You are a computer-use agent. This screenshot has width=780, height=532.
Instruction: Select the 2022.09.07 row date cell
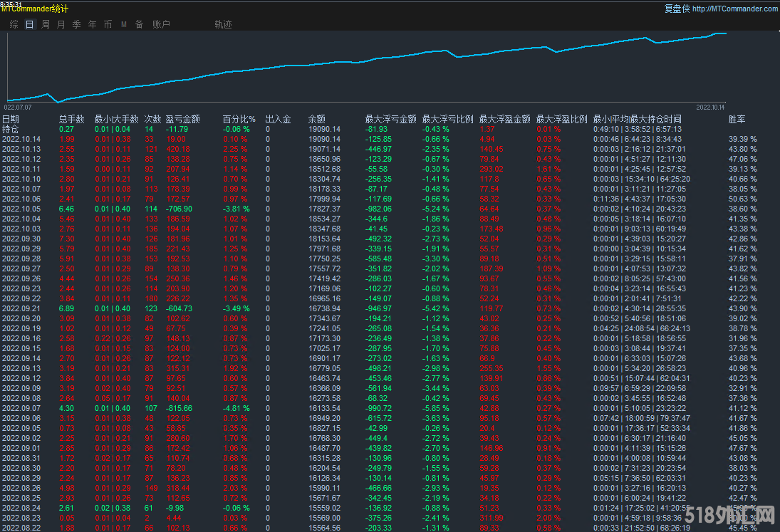(21, 408)
